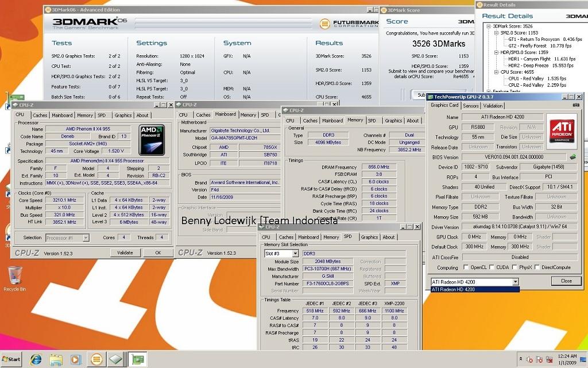Viewport: 588px width, 368px height.
Task: Open the Slot #3 memory slot dropdown
Action: 295,254
